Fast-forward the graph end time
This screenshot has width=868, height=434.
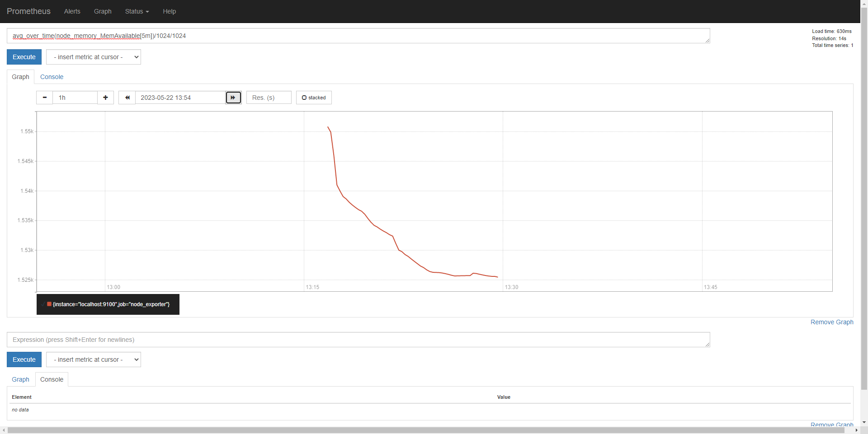click(x=233, y=98)
